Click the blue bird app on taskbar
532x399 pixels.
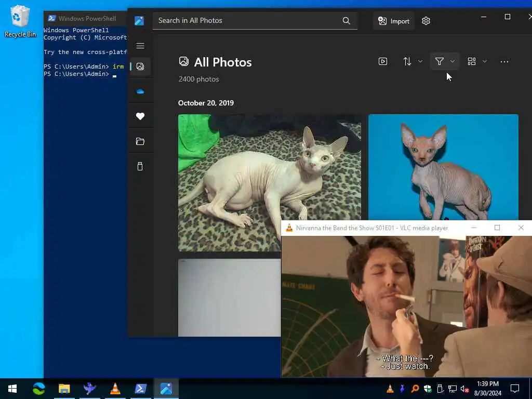coord(89,389)
